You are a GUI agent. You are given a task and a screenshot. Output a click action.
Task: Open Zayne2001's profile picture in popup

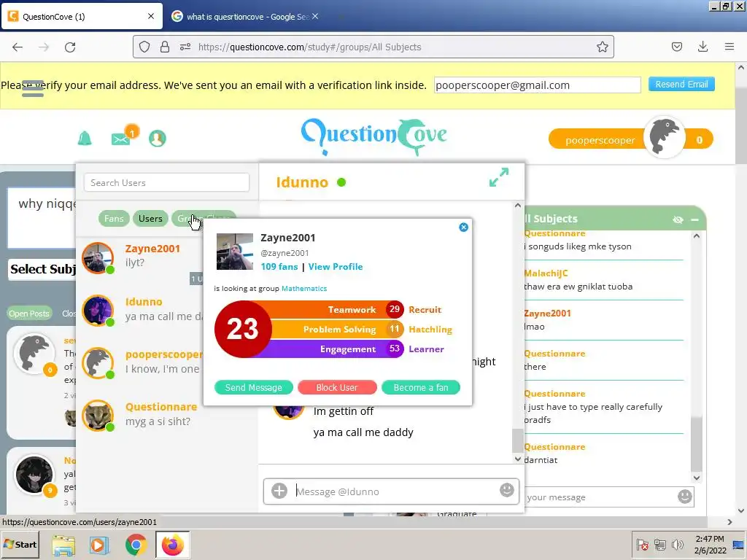point(235,252)
